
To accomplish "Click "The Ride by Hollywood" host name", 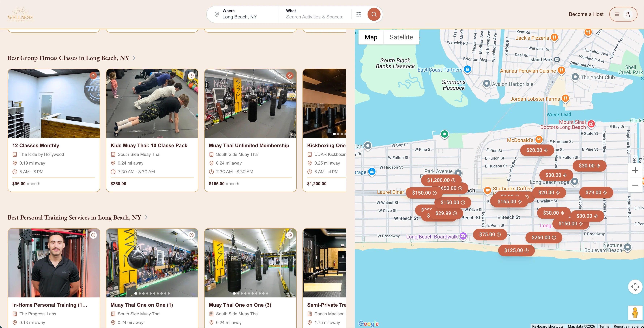I will point(42,154).
